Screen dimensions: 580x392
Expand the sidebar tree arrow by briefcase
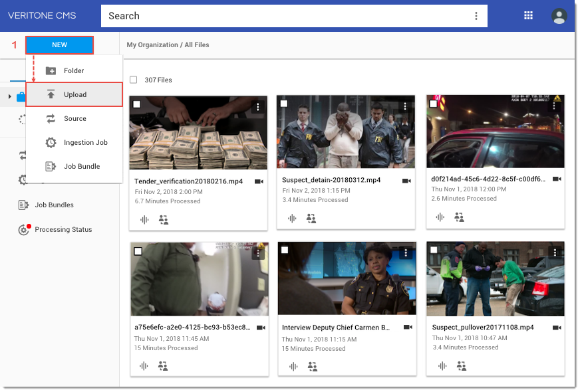coord(9,97)
